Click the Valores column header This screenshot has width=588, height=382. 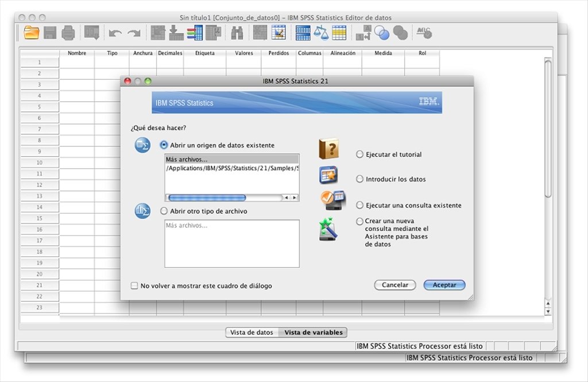pos(243,53)
